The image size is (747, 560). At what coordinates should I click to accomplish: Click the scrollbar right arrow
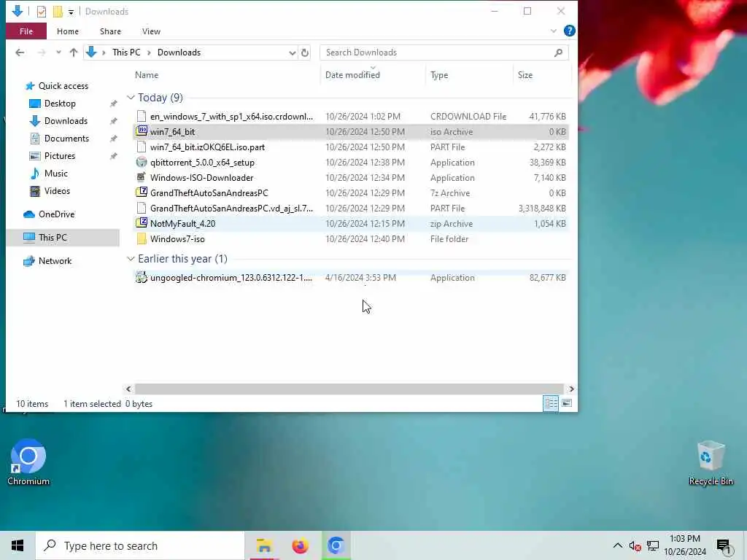[570, 389]
